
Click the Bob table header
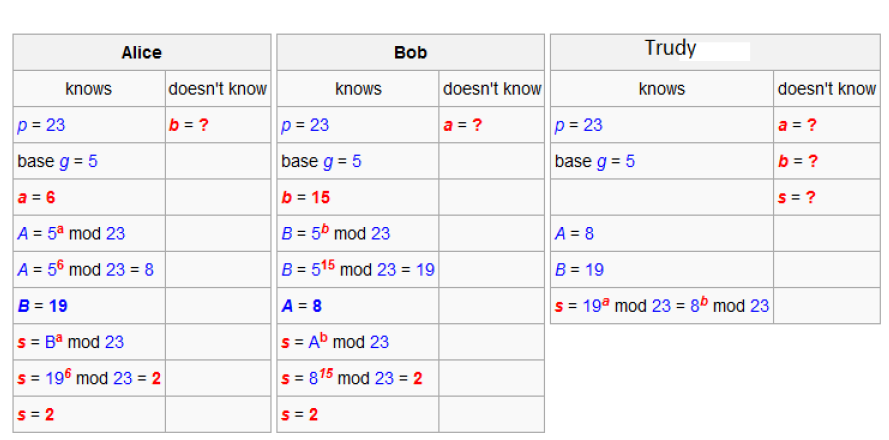click(x=410, y=53)
